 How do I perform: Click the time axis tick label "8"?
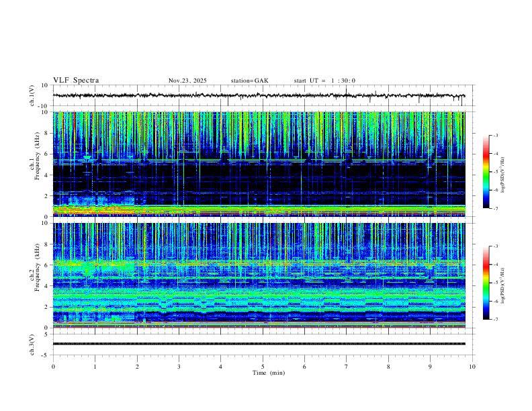click(388, 367)
